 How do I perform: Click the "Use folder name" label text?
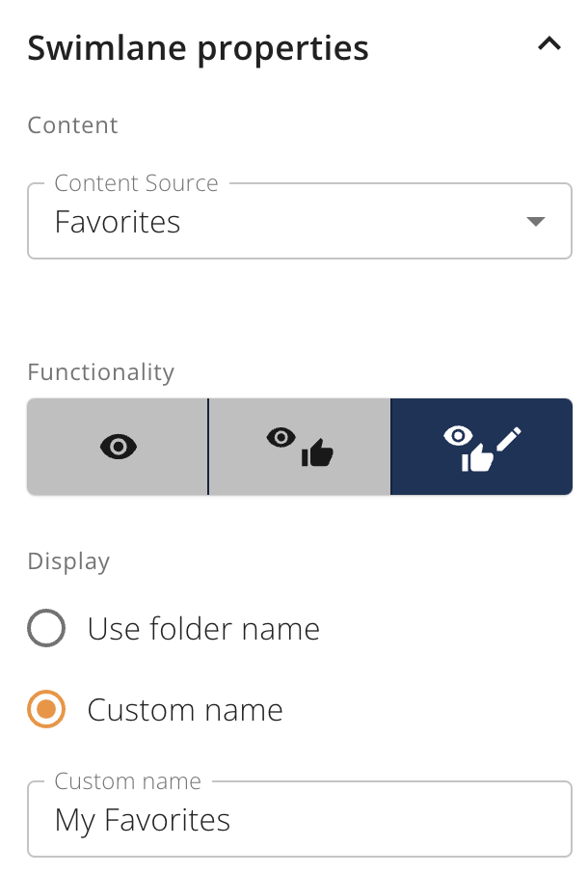pyautogui.click(x=203, y=629)
